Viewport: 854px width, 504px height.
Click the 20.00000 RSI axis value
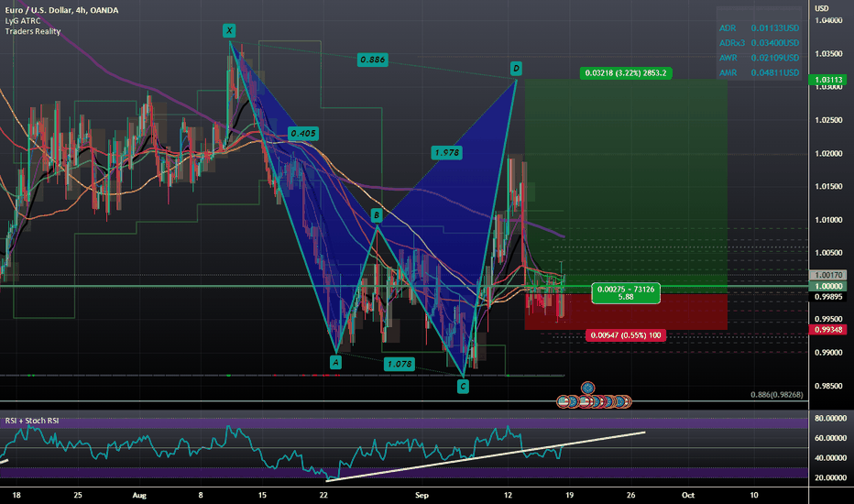pyautogui.click(x=830, y=477)
